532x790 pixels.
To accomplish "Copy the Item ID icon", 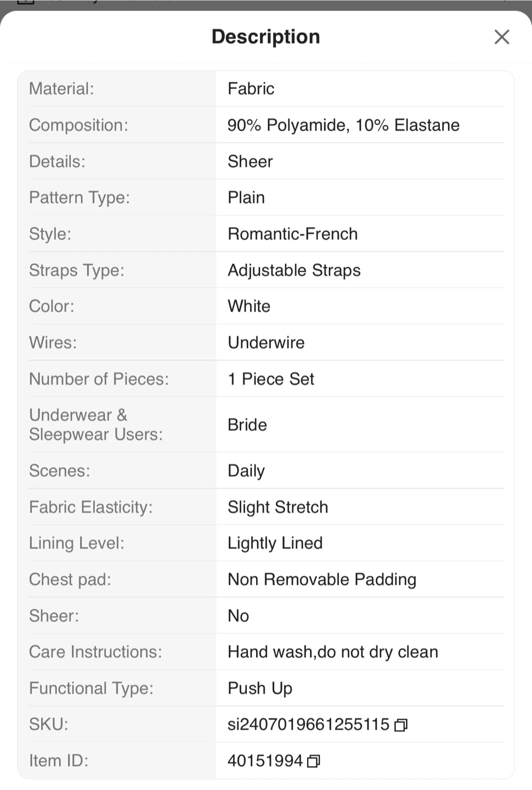I will (x=314, y=761).
